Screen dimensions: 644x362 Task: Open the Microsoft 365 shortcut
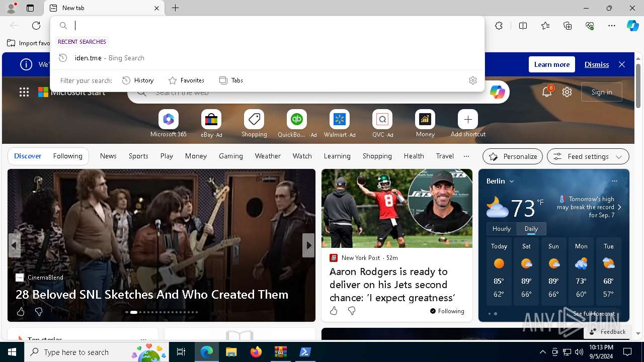click(169, 124)
